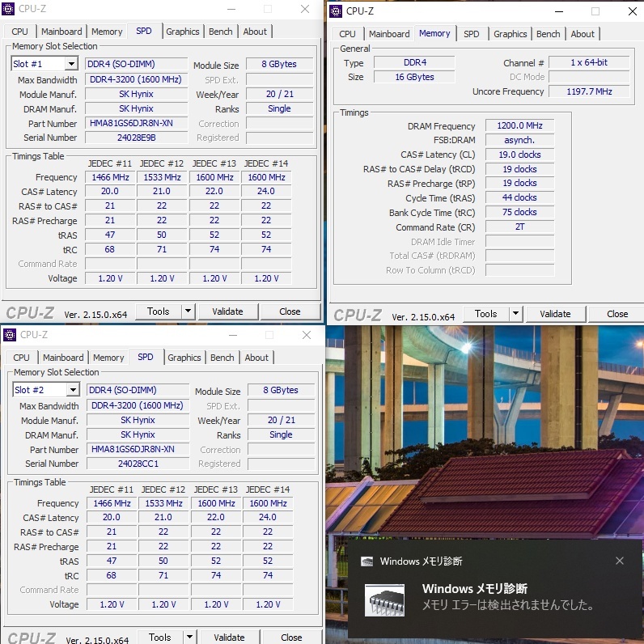
Task: Click JEDEC #12 frequency 1533 MHz in Slot #2
Action: [x=163, y=503]
